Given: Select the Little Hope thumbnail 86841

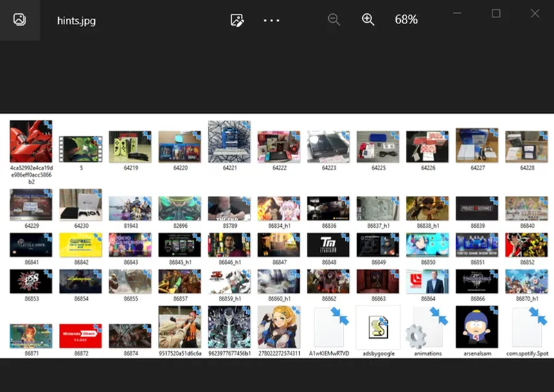Looking at the screenshot, I should tap(31, 245).
